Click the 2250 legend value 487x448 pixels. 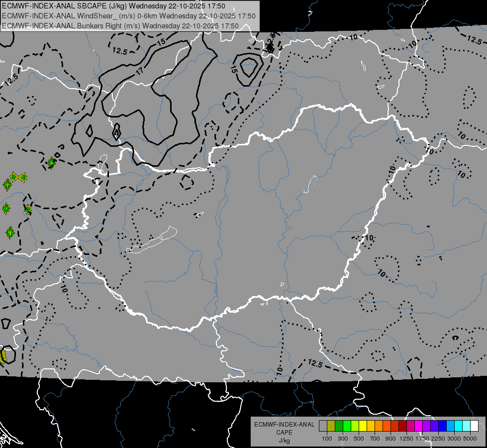438,439
